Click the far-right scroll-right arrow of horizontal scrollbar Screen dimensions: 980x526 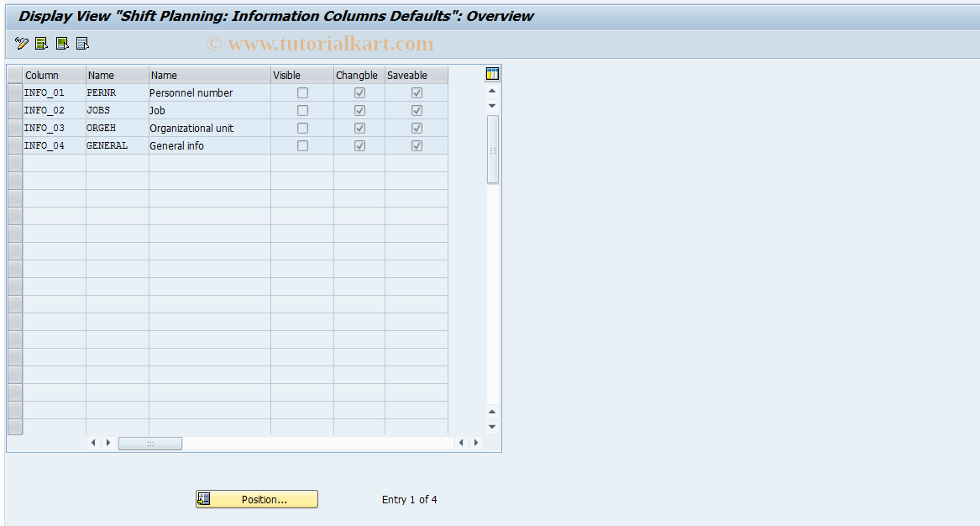coord(476,443)
